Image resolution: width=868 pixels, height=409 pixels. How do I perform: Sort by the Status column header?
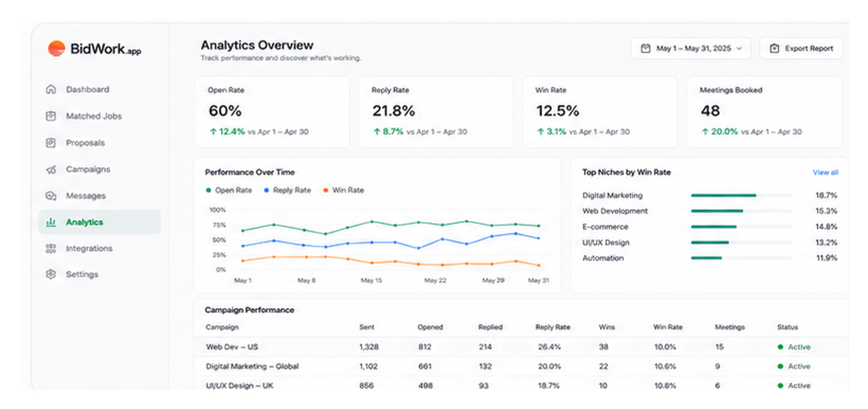pyautogui.click(x=788, y=327)
